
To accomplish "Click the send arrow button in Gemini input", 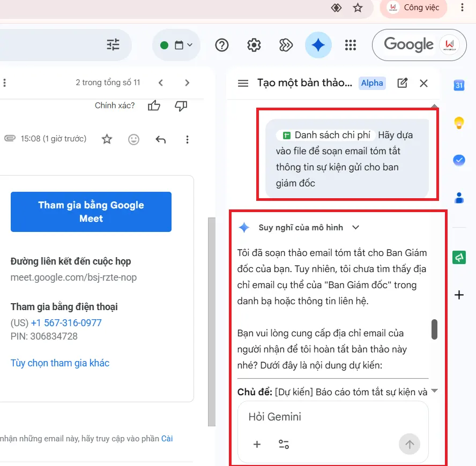I will [x=409, y=445].
